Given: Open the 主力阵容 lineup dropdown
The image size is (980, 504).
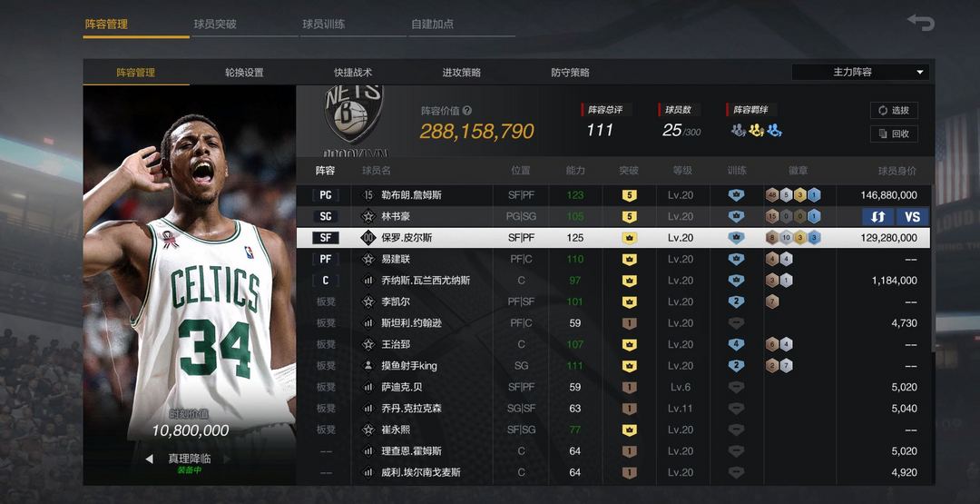Looking at the screenshot, I should coord(860,72).
